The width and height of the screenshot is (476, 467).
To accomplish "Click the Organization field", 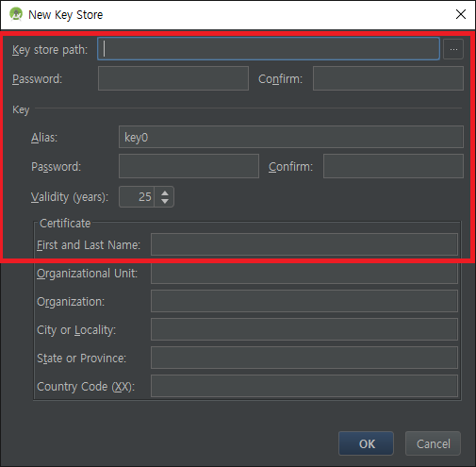I will point(304,301).
